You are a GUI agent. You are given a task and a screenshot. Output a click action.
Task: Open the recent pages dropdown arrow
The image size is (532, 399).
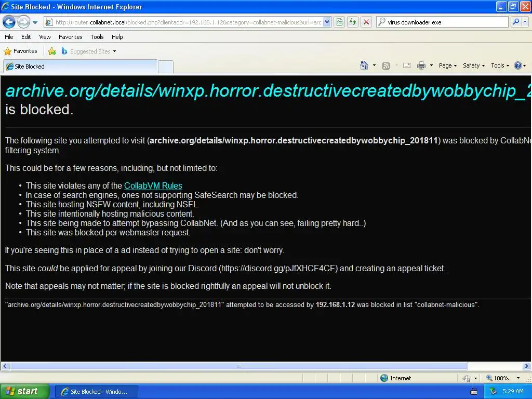(35, 22)
